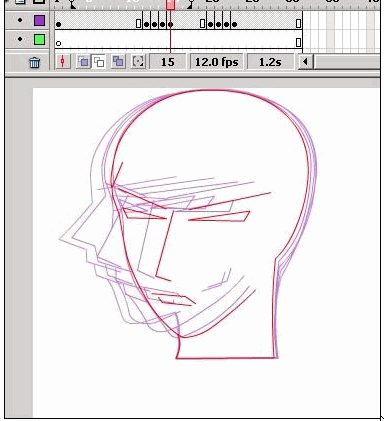Click the Edit Multiple Frames button

tap(118, 62)
